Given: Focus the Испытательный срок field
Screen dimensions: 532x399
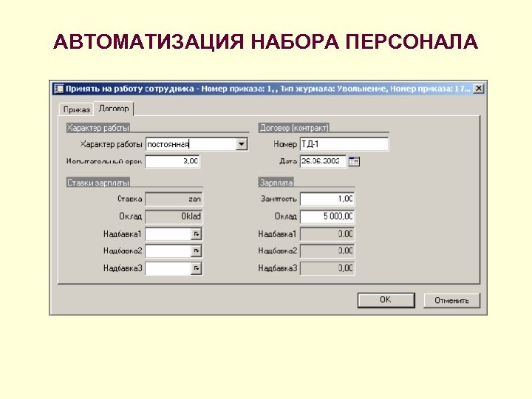Looking at the screenshot, I should (172, 161).
